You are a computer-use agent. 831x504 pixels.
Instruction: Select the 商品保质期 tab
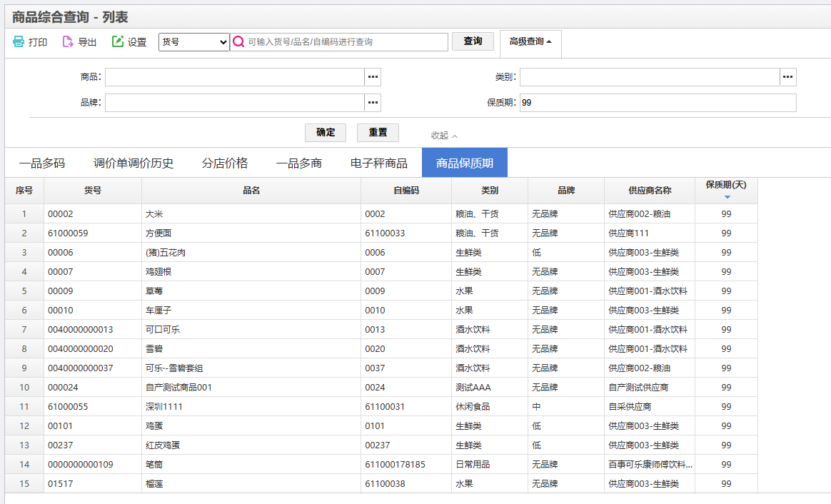click(465, 163)
